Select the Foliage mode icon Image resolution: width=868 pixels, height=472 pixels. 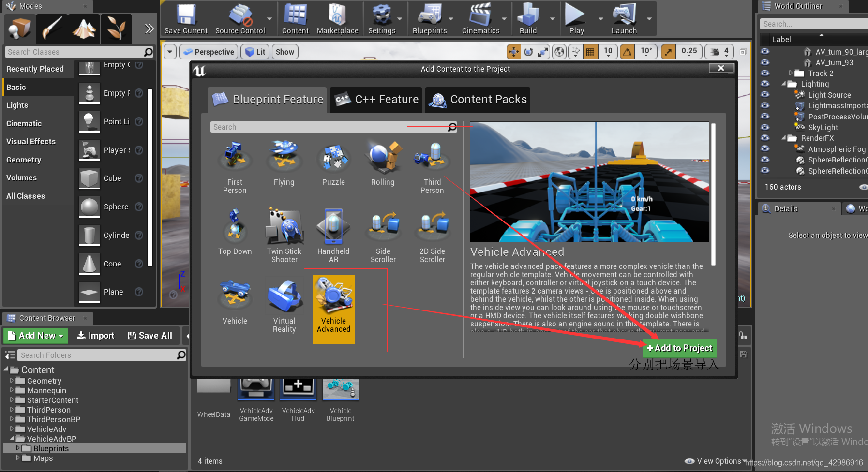pyautogui.click(x=116, y=29)
